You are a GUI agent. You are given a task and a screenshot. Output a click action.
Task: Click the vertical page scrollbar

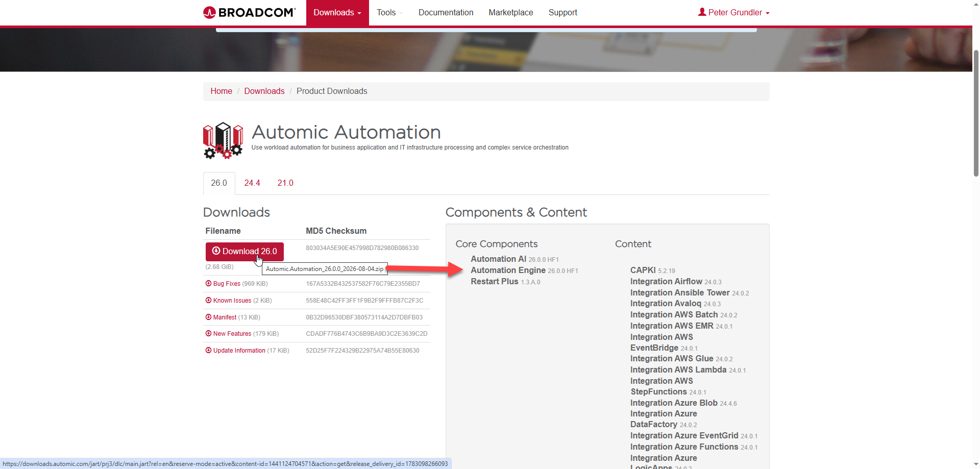(976, 112)
